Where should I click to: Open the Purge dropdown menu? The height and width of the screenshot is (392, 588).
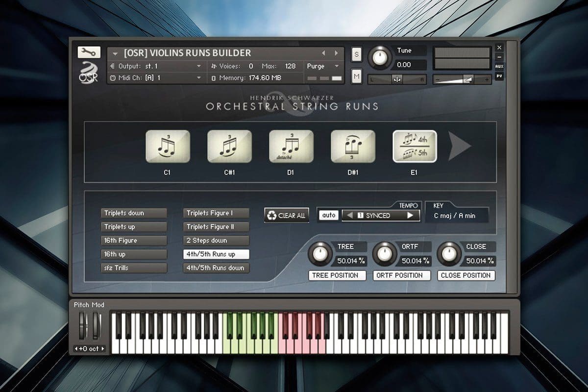click(x=323, y=66)
